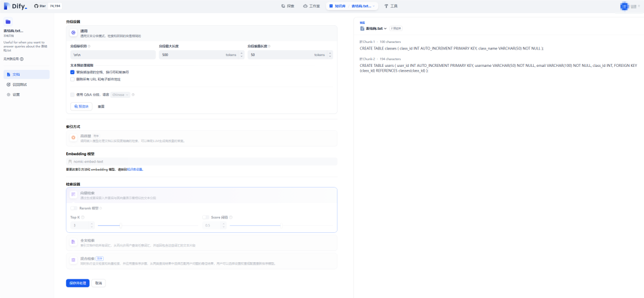Open the GitHub Star button
This screenshot has height=298, width=644.
coord(40,6)
